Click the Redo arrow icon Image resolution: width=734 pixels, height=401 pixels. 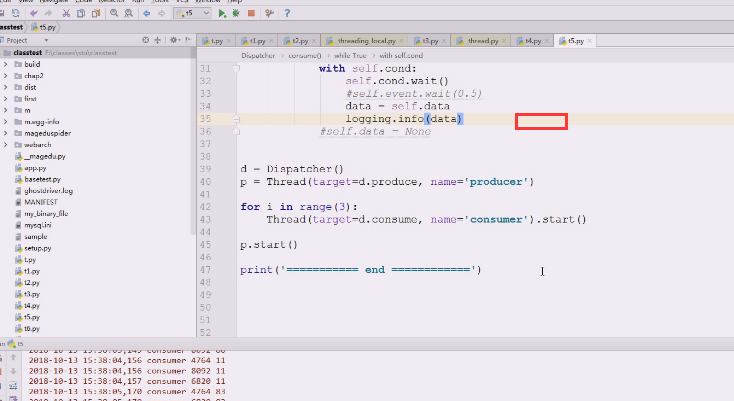click(48, 13)
